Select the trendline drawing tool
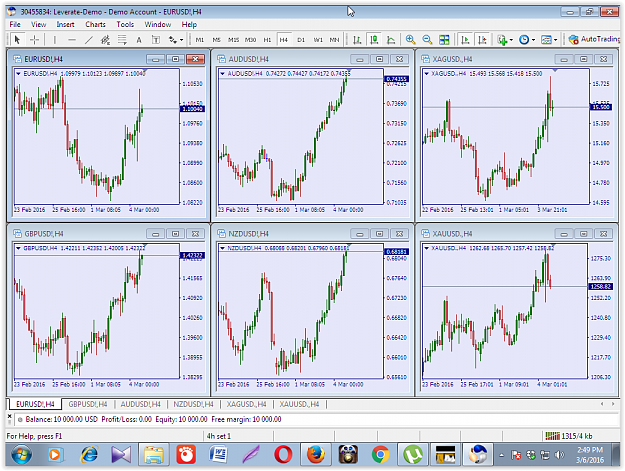625x471 pixels. [x=88, y=39]
